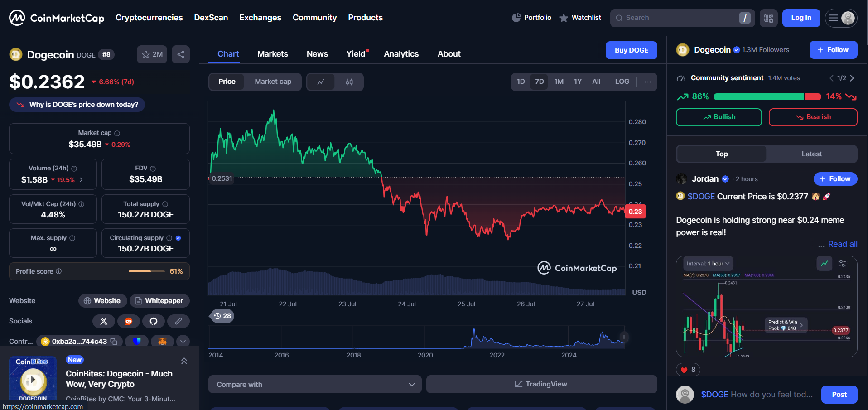This screenshot has height=410, width=868.
Task: Open the Community menu
Action: coord(315,18)
